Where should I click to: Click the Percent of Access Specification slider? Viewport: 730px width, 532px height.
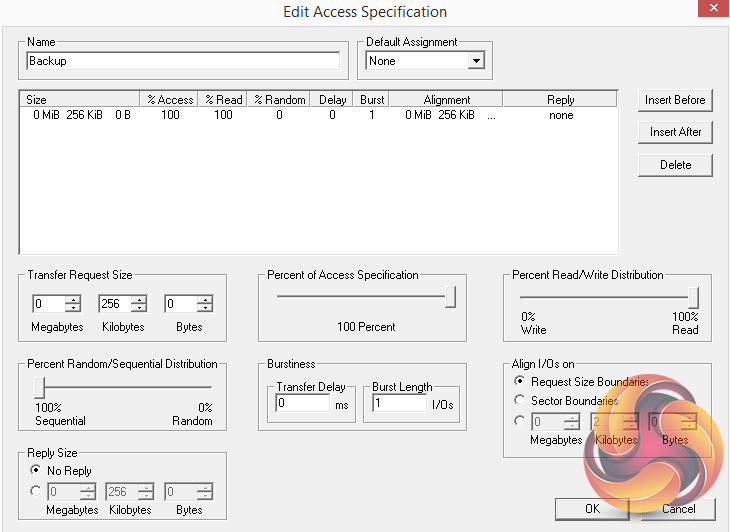click(x=450, y=297)
